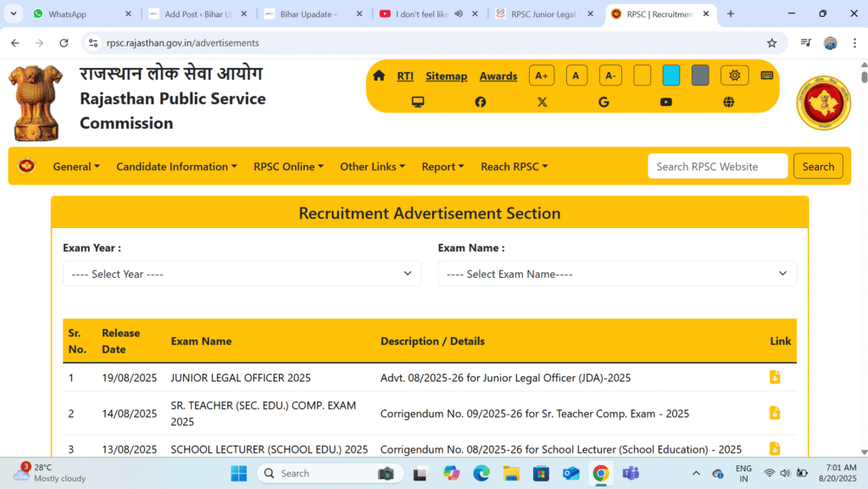The height and width of the screenshot is (489, 868).
Task: Open the virtual keyboard icon
Action: click(x=767, y=75)
